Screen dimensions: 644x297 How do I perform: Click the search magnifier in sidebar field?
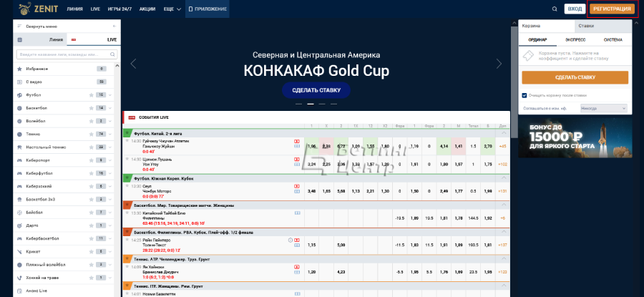112,54
